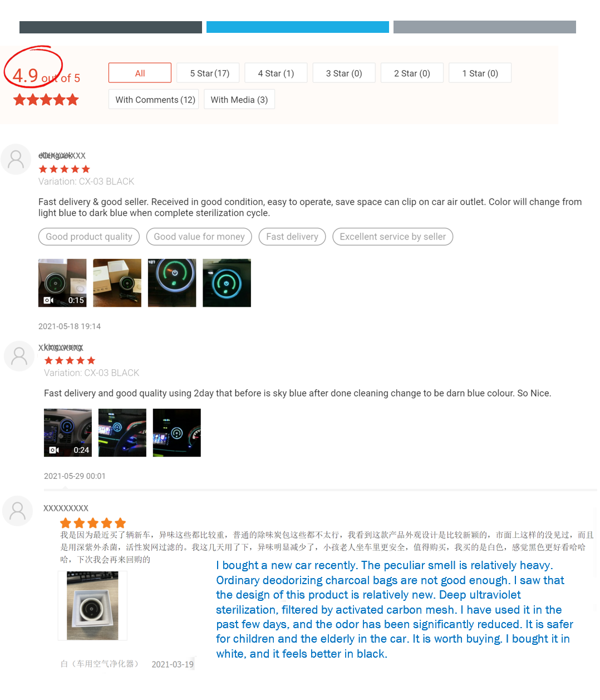Filter reviews by 1 Star (0)
This screenshot has width=600, height=700.
click(x=480, y=73)
